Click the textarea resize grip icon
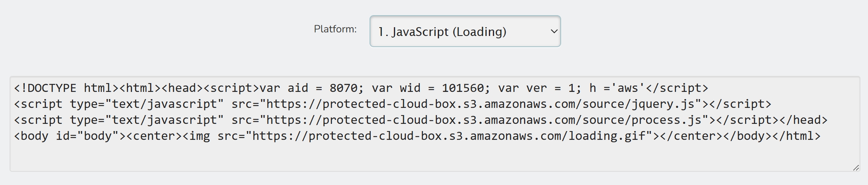The width and height of the screenshot is (868, 185). (856, 168)
